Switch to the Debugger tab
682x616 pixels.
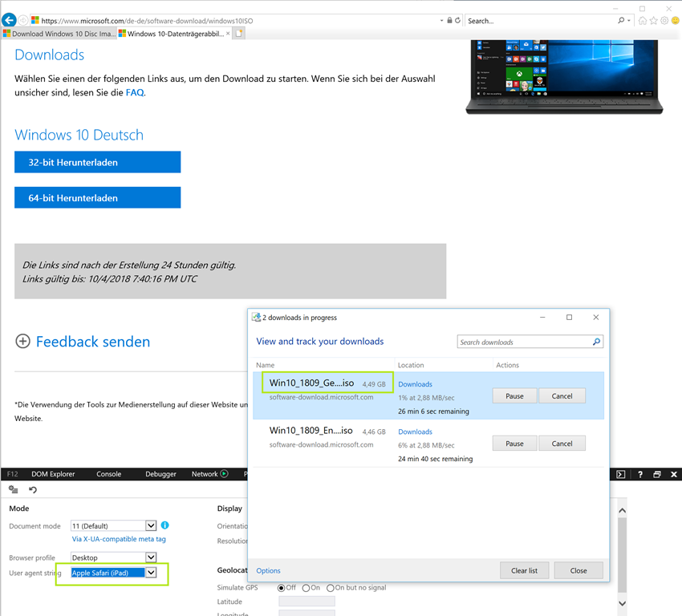click(x=160, y=474)
